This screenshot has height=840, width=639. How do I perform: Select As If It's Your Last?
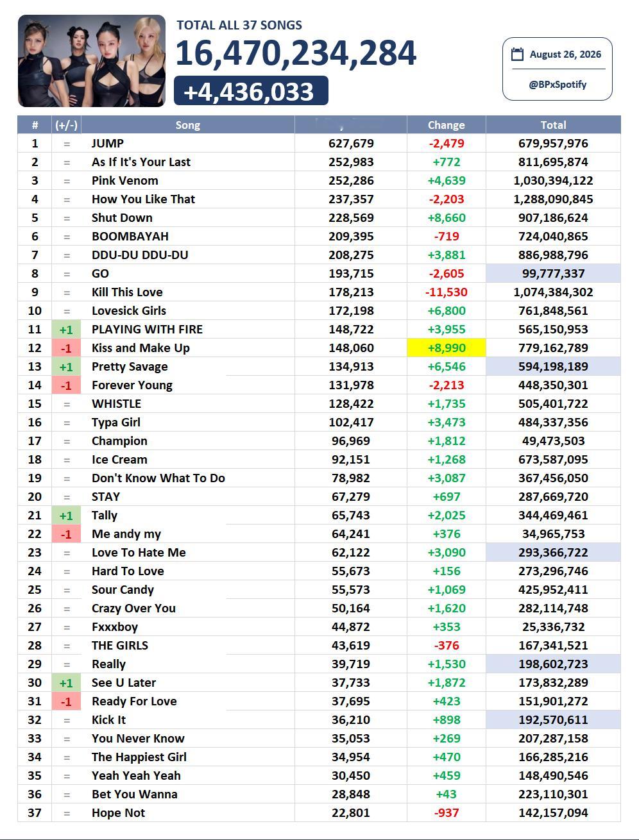tap(141, 162)
